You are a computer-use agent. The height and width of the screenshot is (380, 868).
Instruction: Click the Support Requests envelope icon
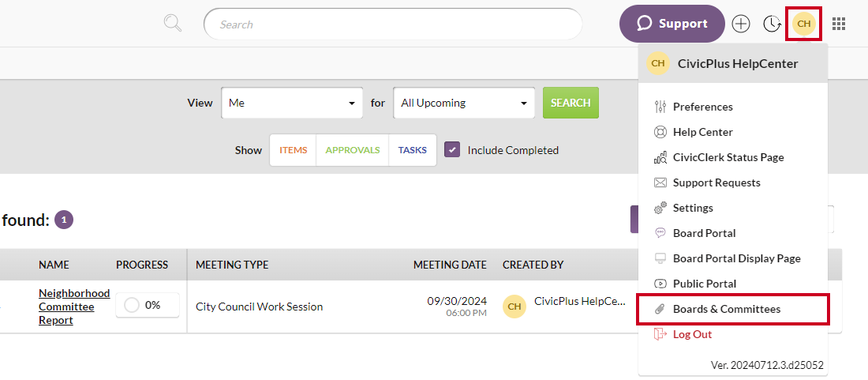pyautogui.click(x=660, y=182)
